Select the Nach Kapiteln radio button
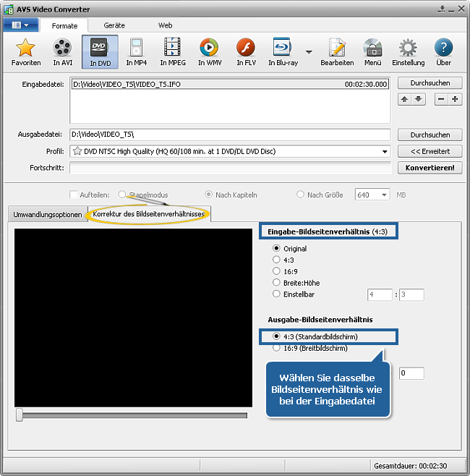 pos(208,195)
